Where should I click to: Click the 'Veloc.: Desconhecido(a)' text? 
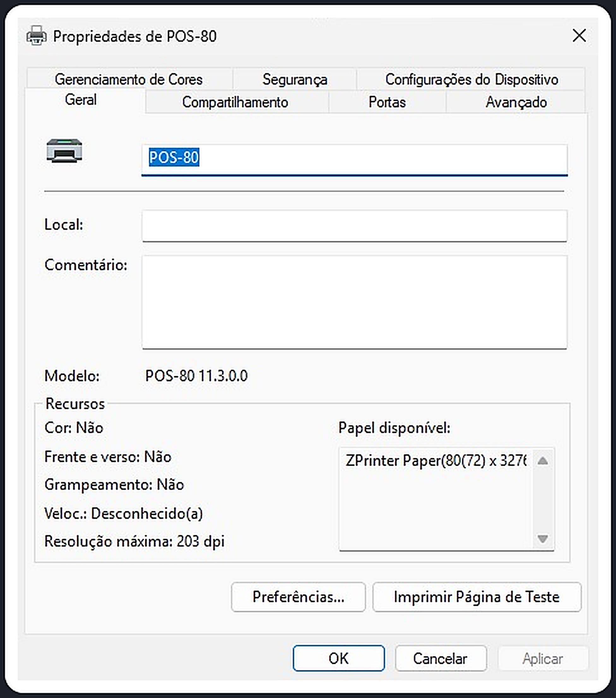(124, 513)
